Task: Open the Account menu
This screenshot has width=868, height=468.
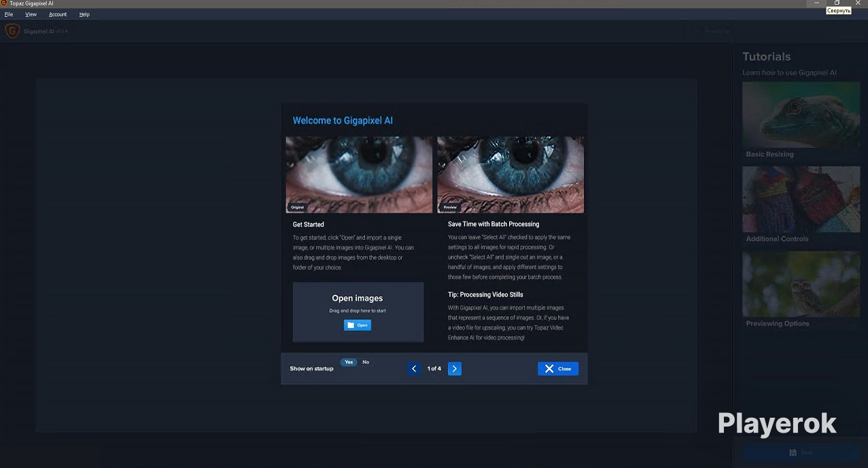Action: (58, 14)
